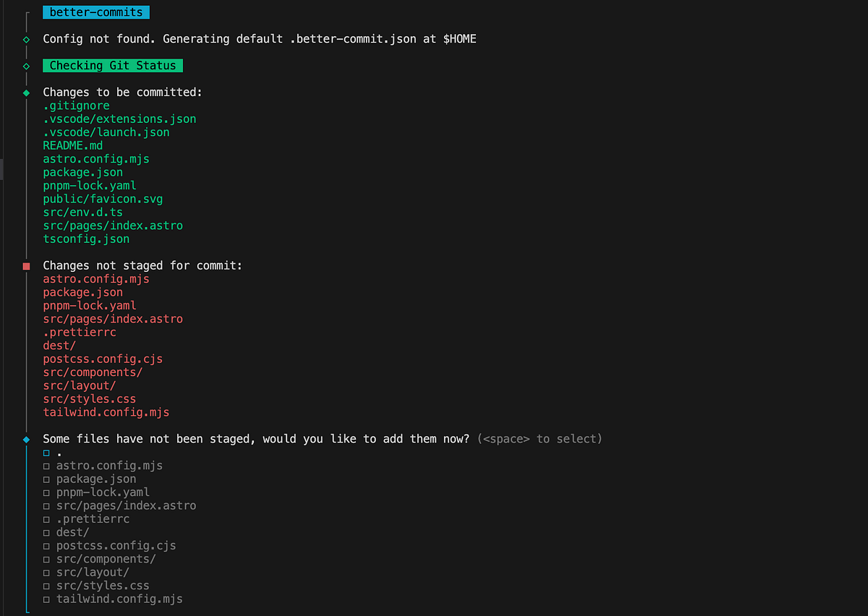Image resolution: width=868 pixels, height=616 pixels.
Task: Click "README.md" in the staged files list
Action: click(x=72, y=145)
